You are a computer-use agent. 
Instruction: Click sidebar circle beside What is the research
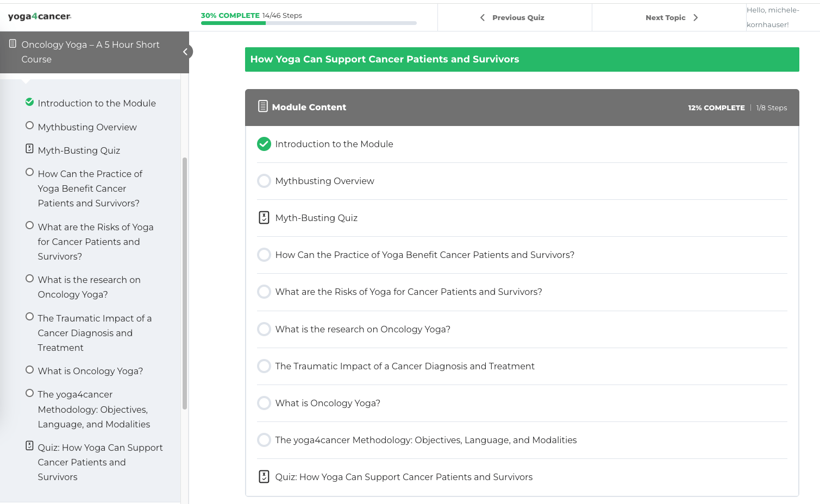[29, 279]
